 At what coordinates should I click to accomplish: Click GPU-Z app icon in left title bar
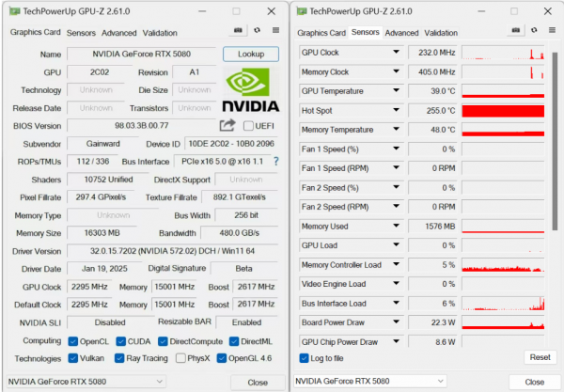[x=14, y=11]
